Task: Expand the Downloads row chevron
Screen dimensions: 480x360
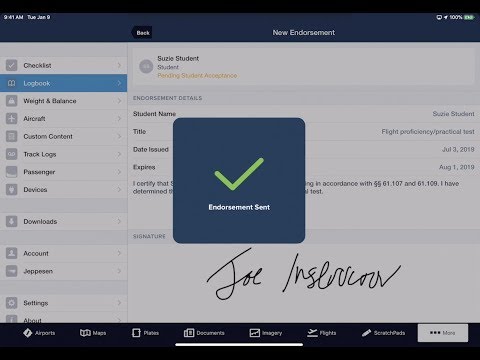Action: (119, 221)
